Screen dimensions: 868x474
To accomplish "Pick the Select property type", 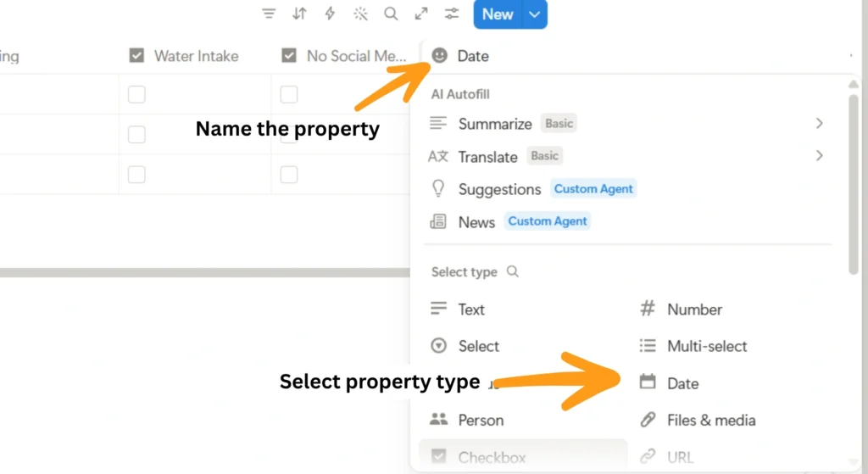I will pos(523,346).
